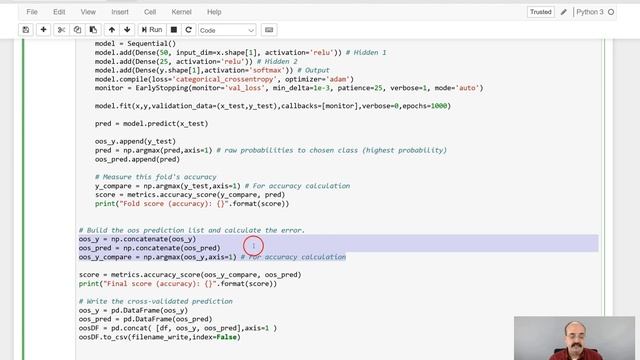The image size is (640, 360).
Task: Open the View menu
Action: tap(88, 12)
